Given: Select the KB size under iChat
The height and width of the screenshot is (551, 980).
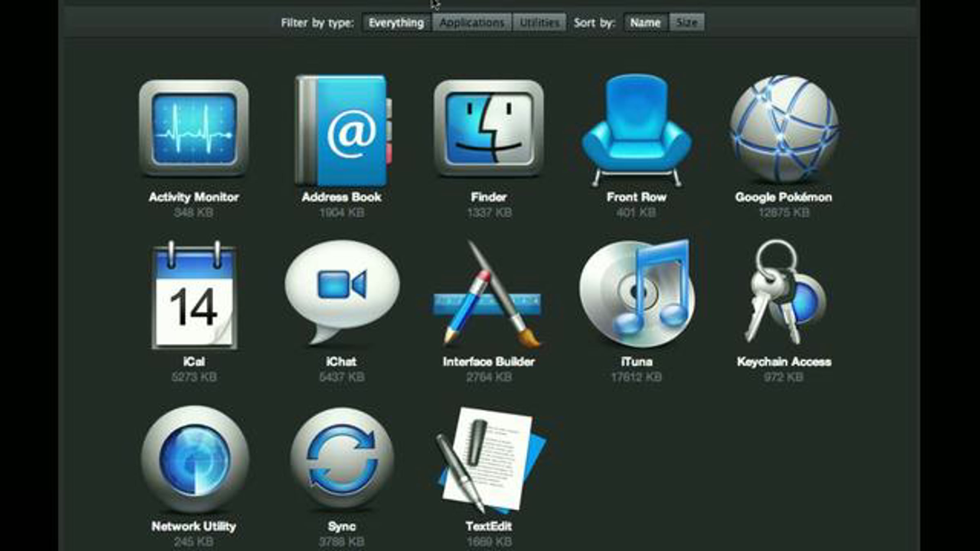Looking at the screenshot, I should click(342, 377).
